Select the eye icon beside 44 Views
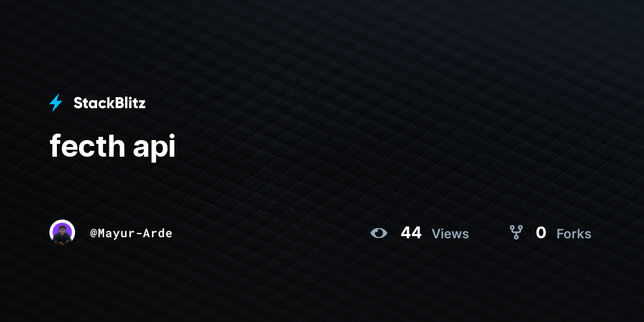644x322 pixels. (379, 233)
